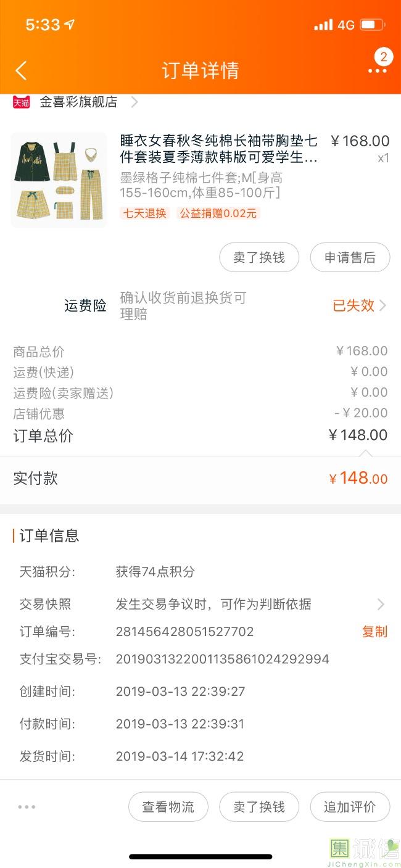Screen dimensions: 401x868
Task: Tap the 七天退换 tag
Action: tap(145, 213)
